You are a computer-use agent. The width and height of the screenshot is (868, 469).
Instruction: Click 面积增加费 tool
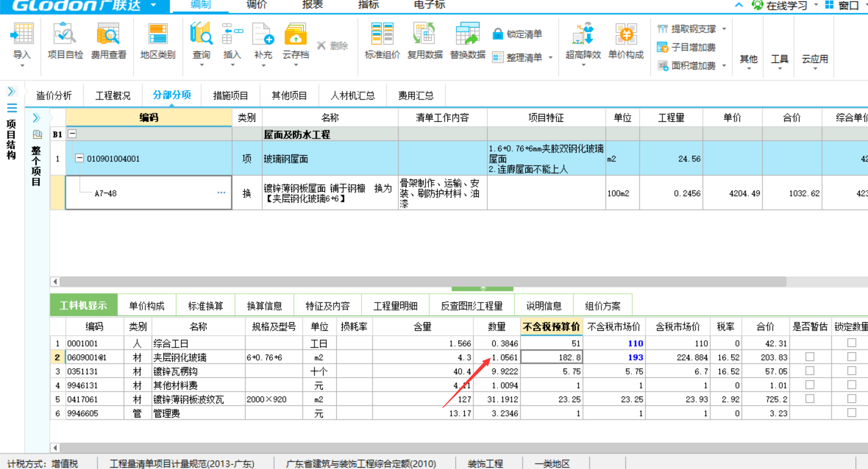[687, 66]
